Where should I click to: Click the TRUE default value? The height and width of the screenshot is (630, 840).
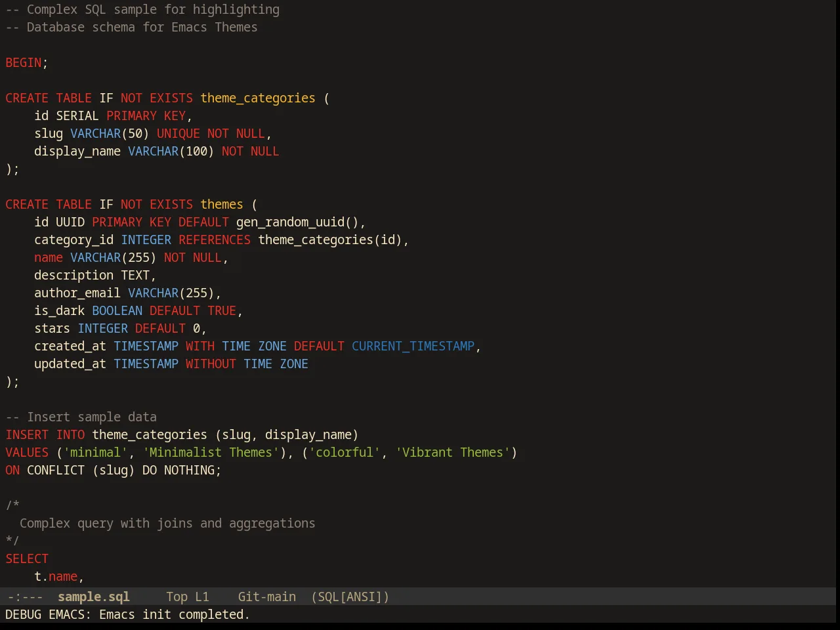coord(222,310)
